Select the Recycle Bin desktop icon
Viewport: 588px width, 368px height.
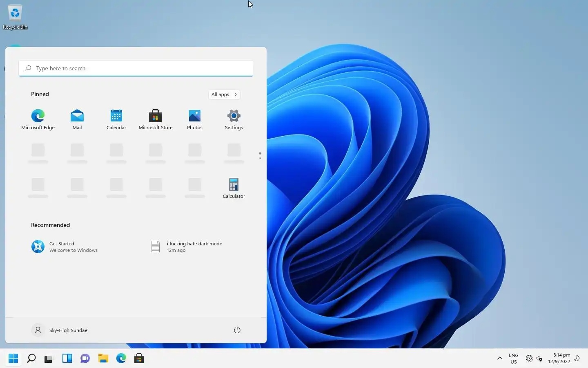click(15, 18)
